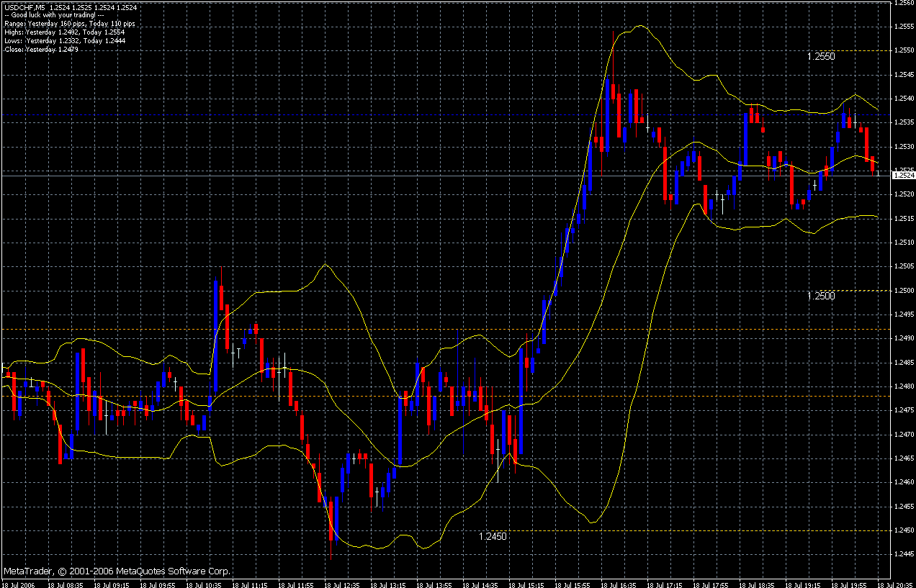Select the 1.2450 level label on chart

[493, 536]
